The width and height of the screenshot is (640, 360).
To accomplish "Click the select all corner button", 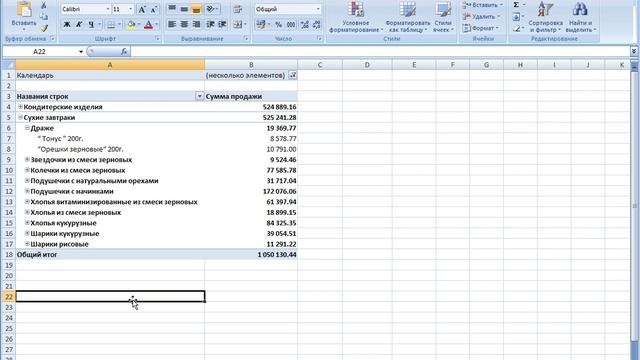I will point(9,64).
